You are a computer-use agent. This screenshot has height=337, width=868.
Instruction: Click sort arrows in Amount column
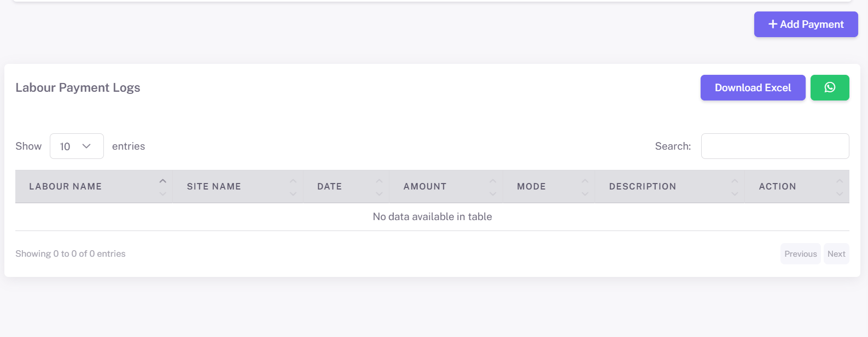click(493, 187)
